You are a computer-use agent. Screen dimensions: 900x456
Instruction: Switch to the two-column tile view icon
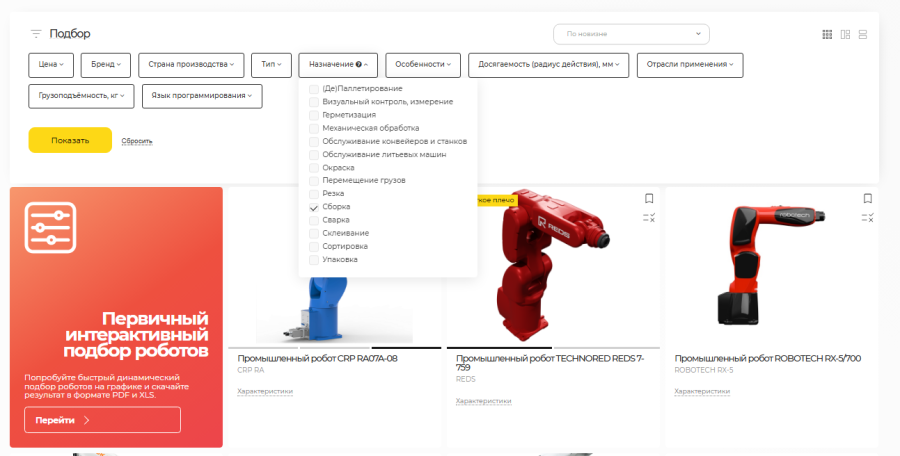point(845,34)
